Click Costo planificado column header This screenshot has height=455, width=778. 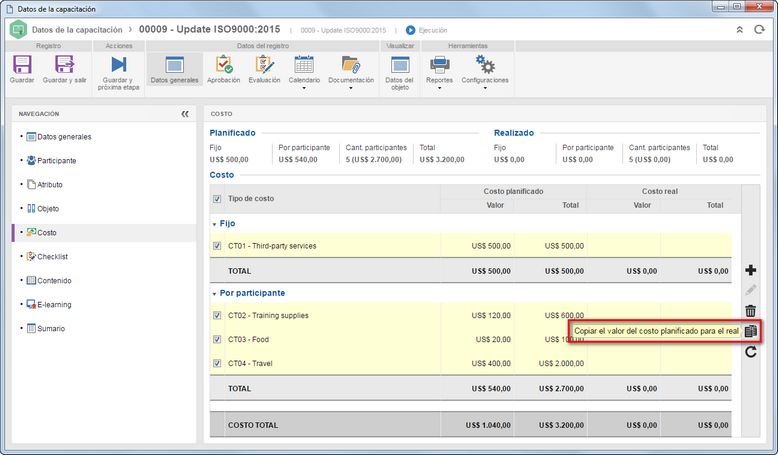click(x=513, y=191)
